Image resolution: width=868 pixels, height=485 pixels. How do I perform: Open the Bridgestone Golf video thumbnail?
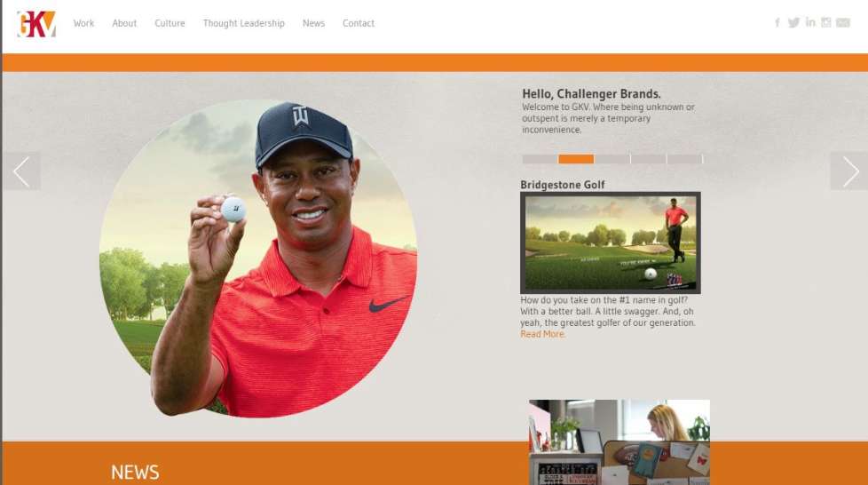click(610, 242)
